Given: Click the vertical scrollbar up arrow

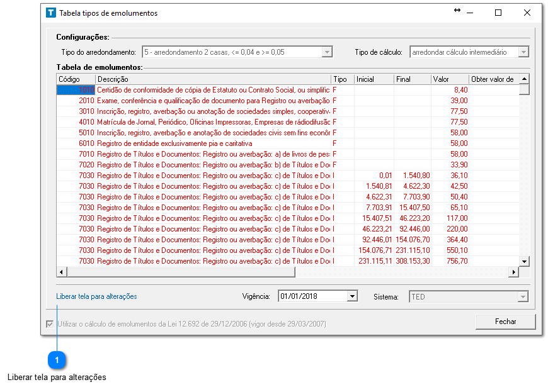Looking at the screenshot, I should point(524,79).
